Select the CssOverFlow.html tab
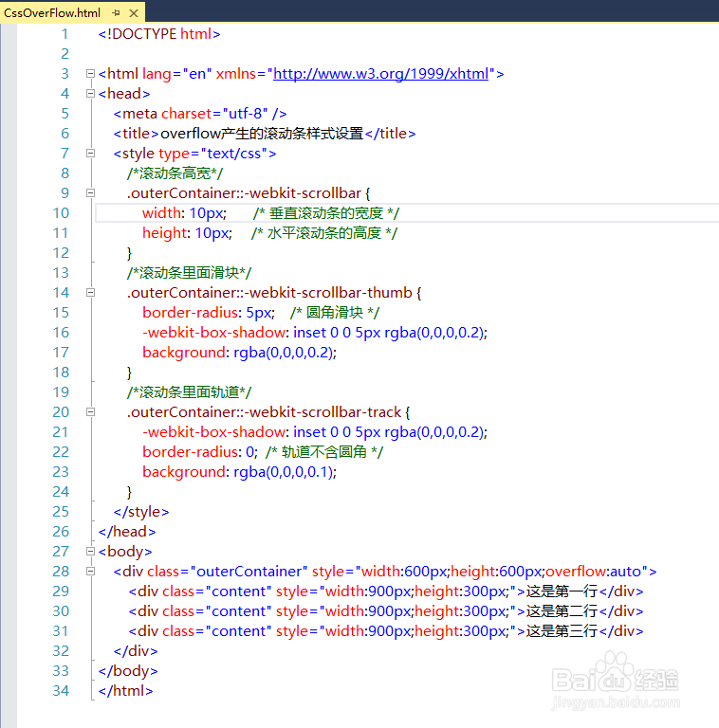The height and width of the screenshot is (728, 719). click(52, 13)
